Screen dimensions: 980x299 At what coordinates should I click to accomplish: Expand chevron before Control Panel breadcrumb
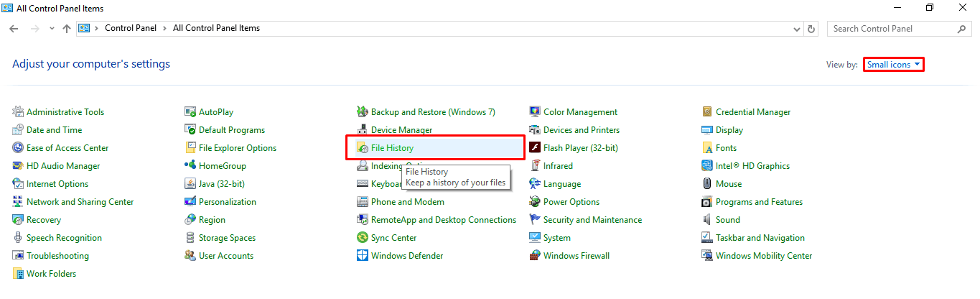[x=96, y=29]
